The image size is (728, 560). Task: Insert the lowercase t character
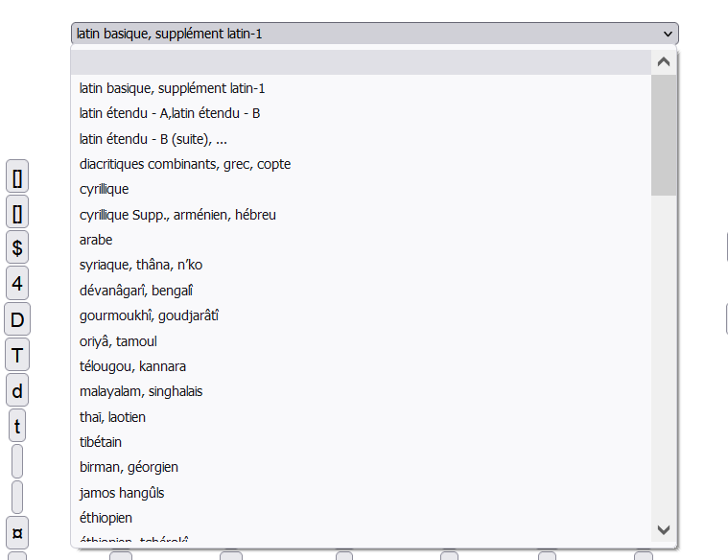pyautogui.click(x=17, y=427)
